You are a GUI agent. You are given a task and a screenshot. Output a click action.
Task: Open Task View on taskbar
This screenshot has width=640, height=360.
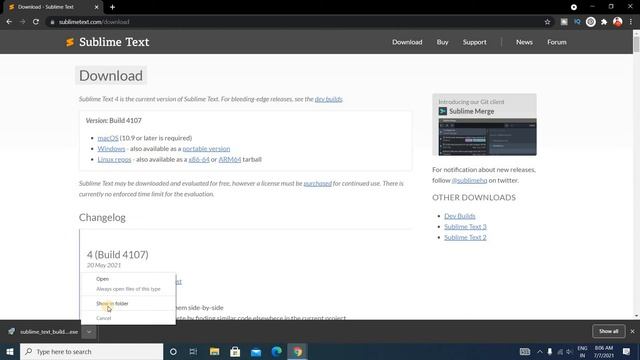point(193,351)
